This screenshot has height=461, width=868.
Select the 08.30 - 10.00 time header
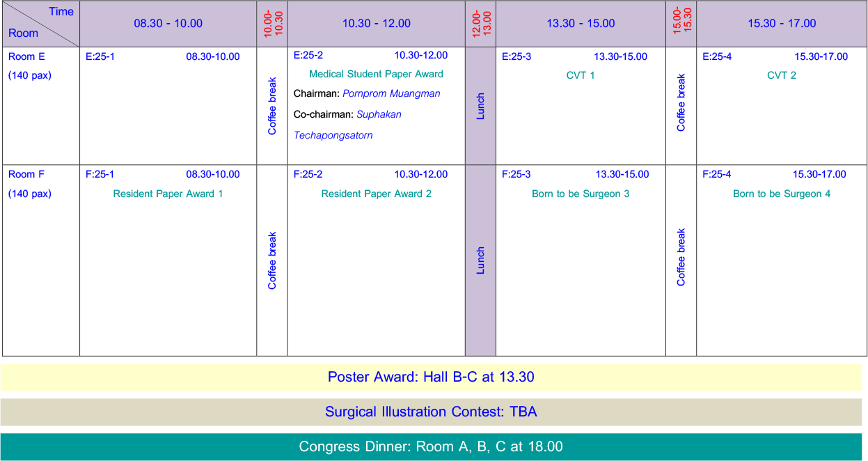168,24
